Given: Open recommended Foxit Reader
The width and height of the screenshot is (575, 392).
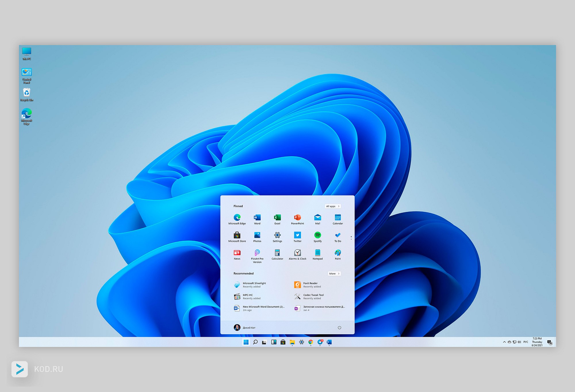Looking at the screenshot, I should coord(307,285).
